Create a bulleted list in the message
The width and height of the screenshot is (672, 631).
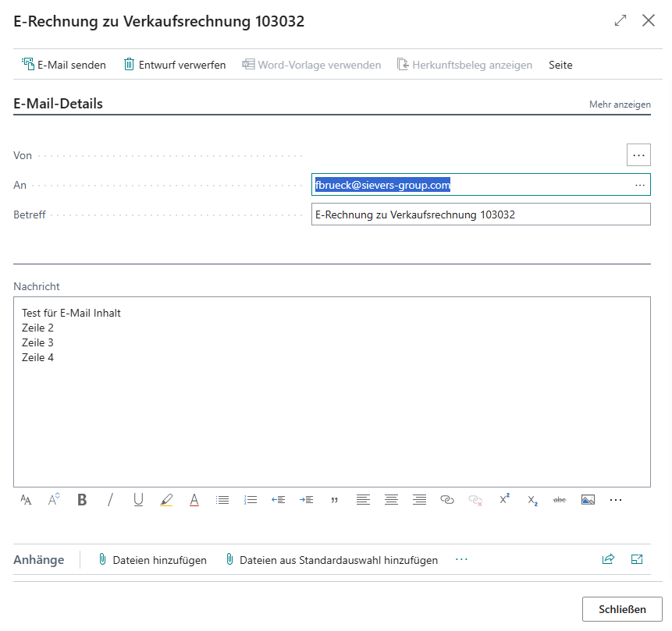(x=222, y=499)
